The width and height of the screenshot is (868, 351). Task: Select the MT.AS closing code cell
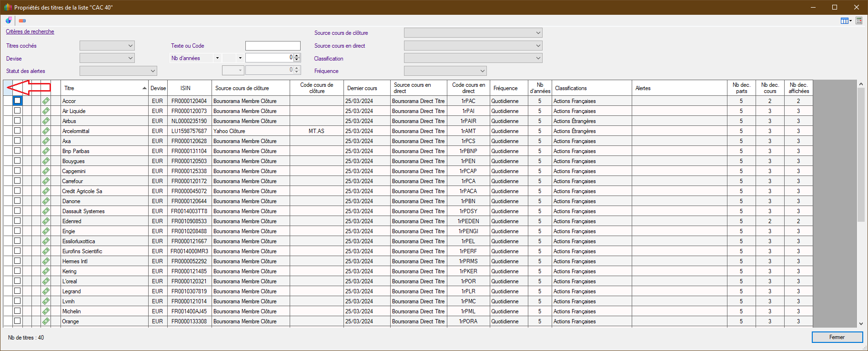317,131
